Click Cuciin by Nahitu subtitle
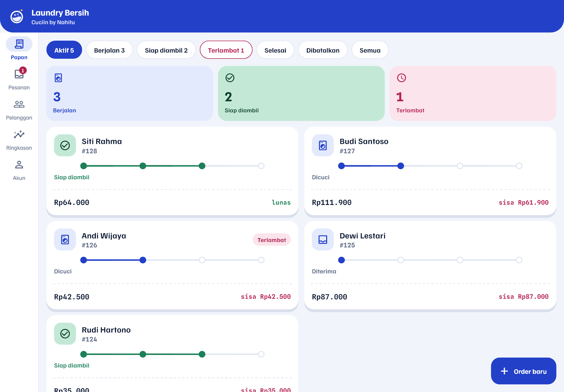 click(53, 22)
